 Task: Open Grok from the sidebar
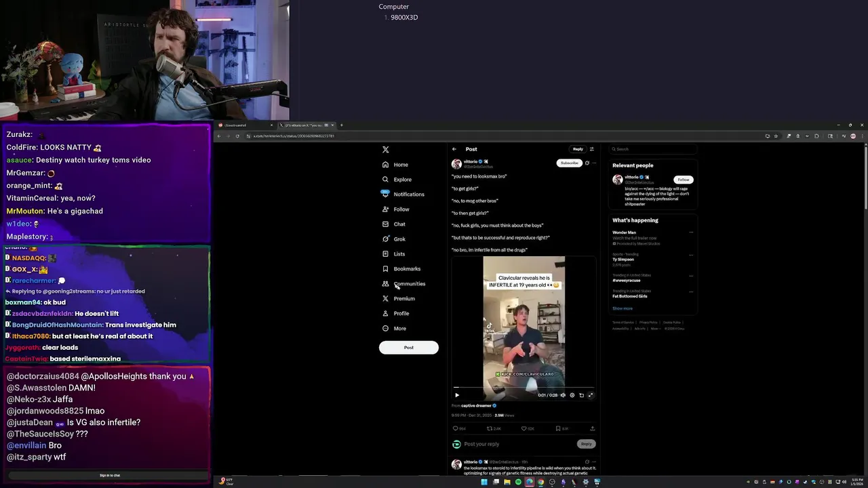pos(394,239)
